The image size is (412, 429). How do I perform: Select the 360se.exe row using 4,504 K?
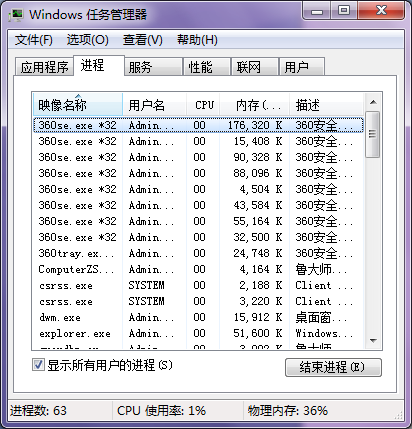coord(198,189)
